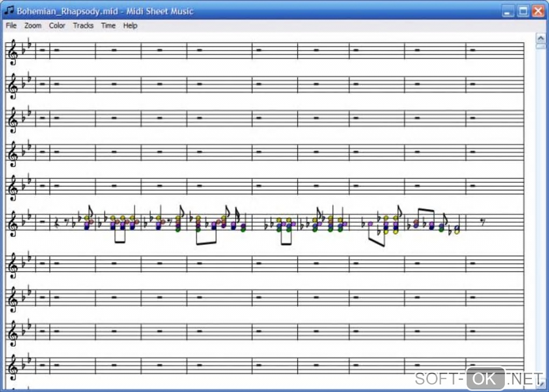This screenshot has width=549, height=392.
Task: Click the window title Bohemian_Rhapsody.mid
Action: [x=67, y=11]
